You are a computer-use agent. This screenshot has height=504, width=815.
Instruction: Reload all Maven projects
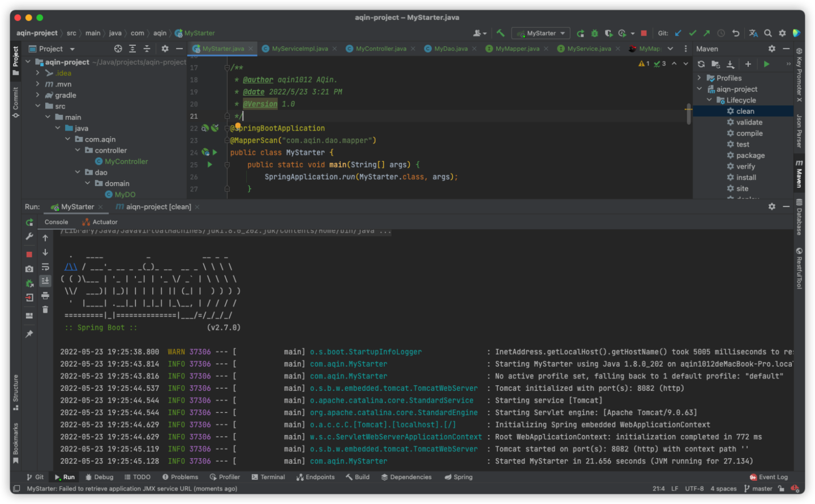(x=701, y=64)
